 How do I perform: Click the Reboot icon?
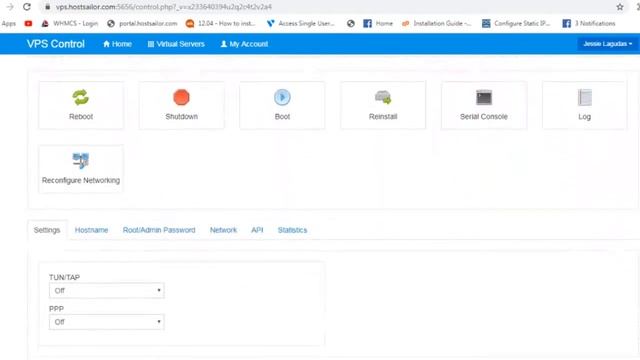pos(81,98)
